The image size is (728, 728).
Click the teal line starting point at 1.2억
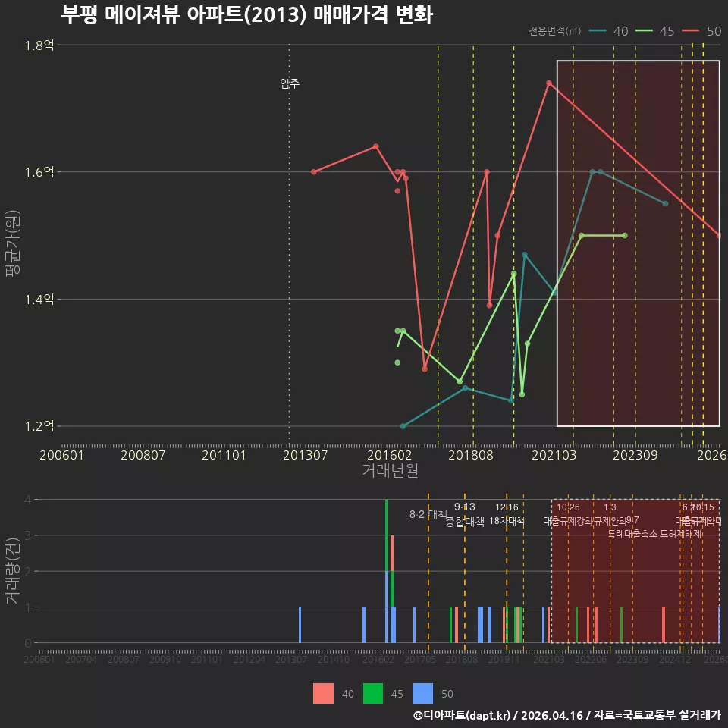click(x=403, y=426)
